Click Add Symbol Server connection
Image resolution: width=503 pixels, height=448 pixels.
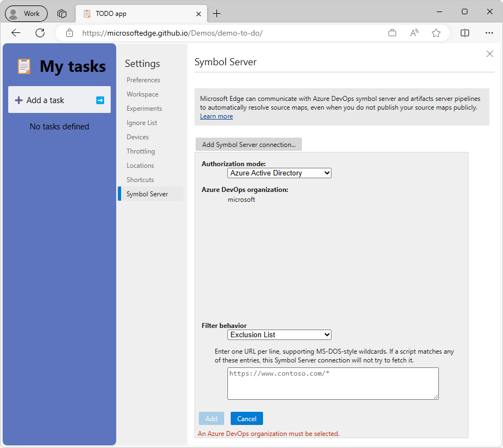[248, 144]
